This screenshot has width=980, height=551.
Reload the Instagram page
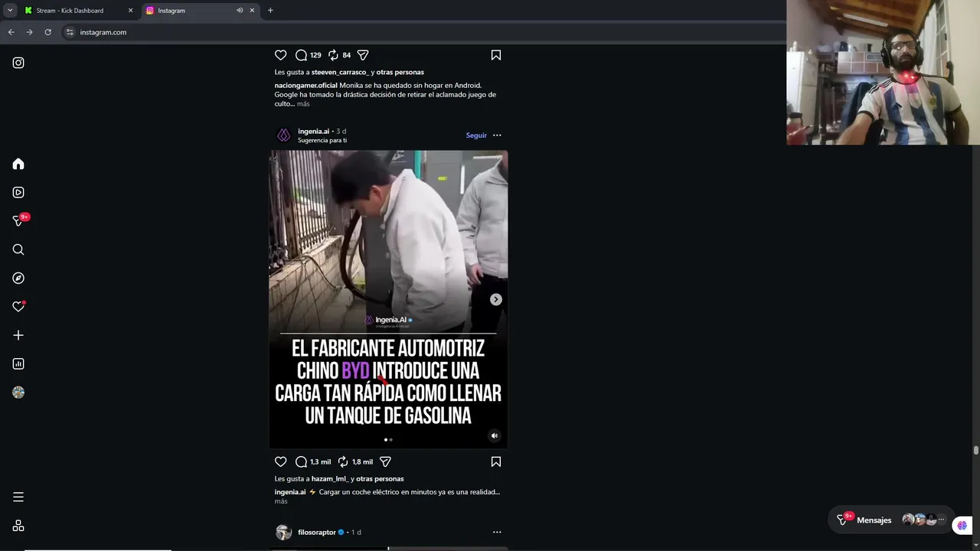point(47,32)
